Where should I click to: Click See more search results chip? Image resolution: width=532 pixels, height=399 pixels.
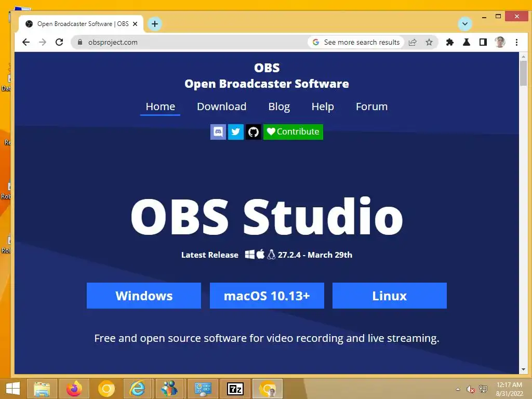tap(356, 42)
